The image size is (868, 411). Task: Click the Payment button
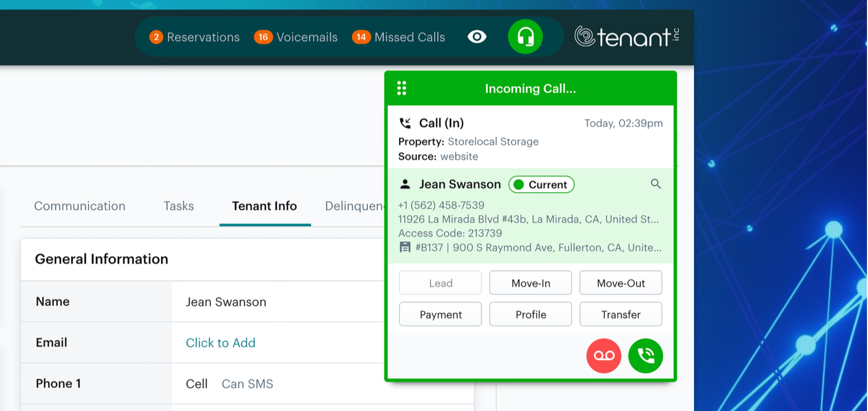pyautogui.click(x=440, y=315)
